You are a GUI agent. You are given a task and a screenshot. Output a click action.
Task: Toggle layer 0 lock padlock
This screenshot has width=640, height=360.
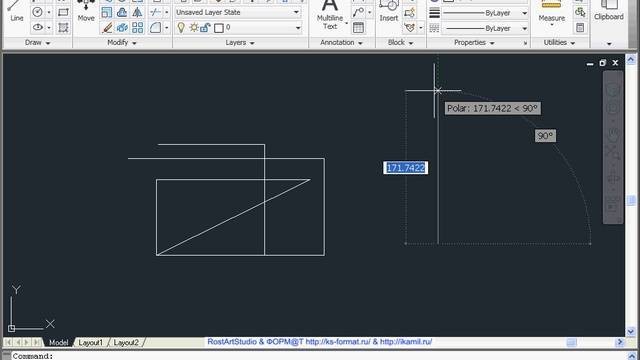coord(205,27)
